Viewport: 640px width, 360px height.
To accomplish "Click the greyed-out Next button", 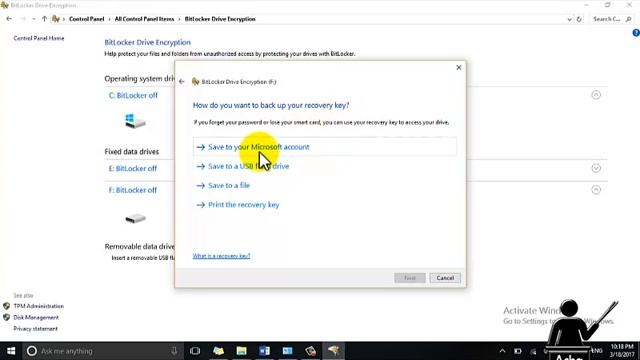I will (x=410, y=278).
